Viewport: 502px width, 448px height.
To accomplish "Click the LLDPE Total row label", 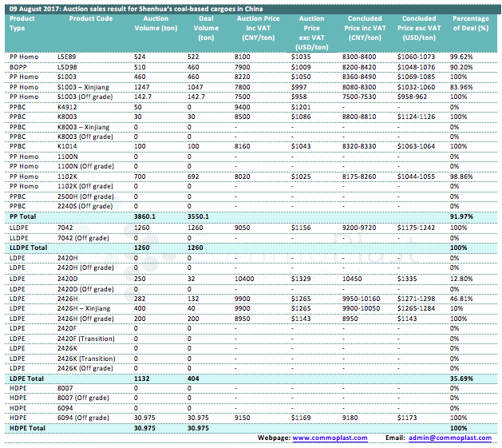I will [x=30, y=248].
